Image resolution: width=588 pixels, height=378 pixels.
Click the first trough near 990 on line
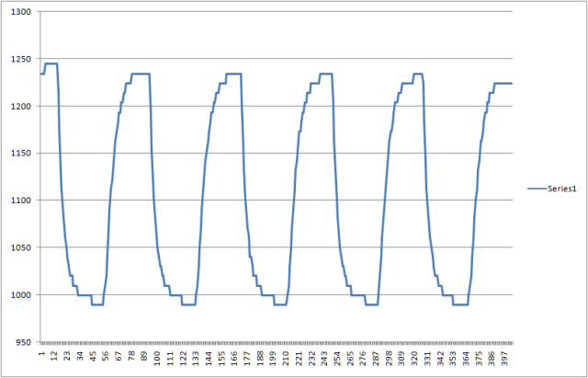[x=97, y=304]
